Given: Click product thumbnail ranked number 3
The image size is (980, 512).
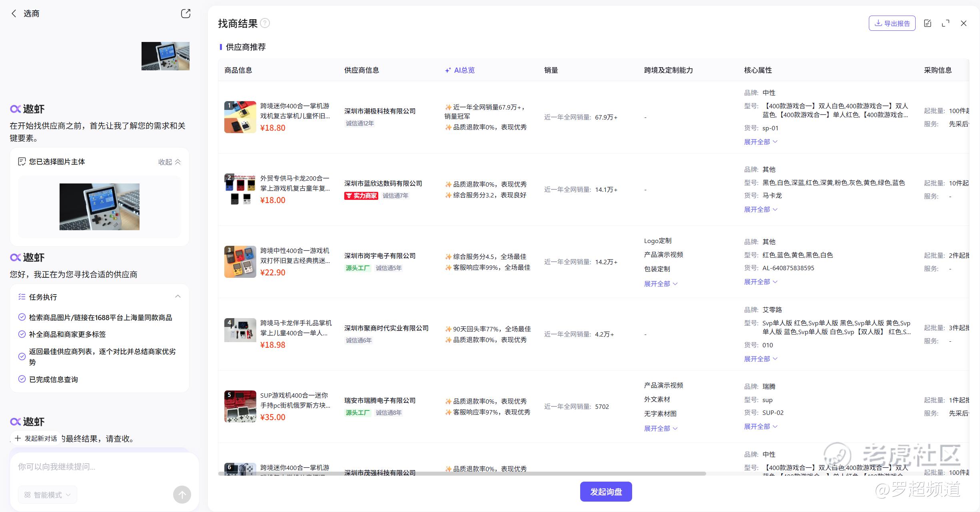Looking at the screenshot, I should coord(240,262).
